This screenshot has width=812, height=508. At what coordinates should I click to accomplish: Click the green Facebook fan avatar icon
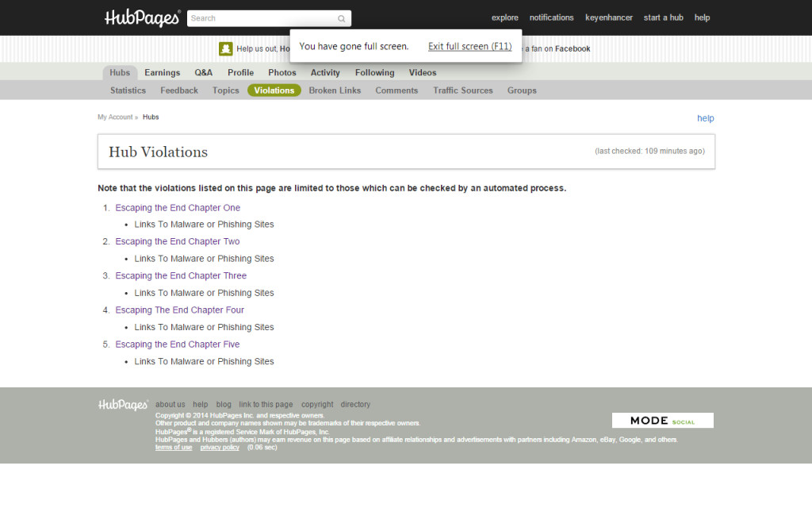(x=226, y=48)
